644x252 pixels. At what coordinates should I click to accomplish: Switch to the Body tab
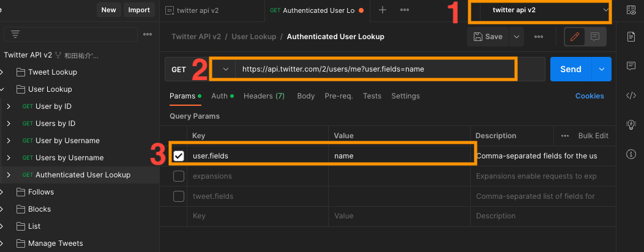(x=305, y=96)
